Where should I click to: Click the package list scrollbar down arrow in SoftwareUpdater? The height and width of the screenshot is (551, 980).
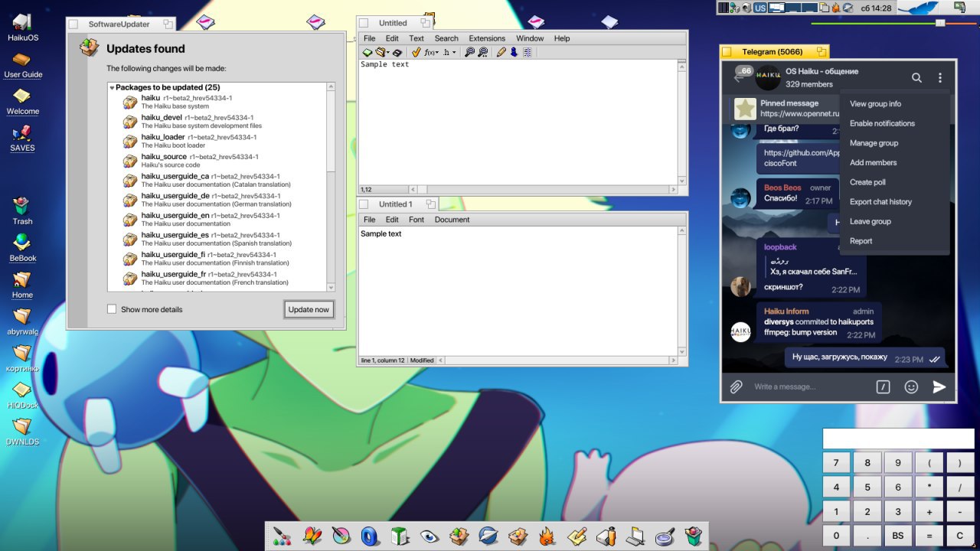click(331, 287)
